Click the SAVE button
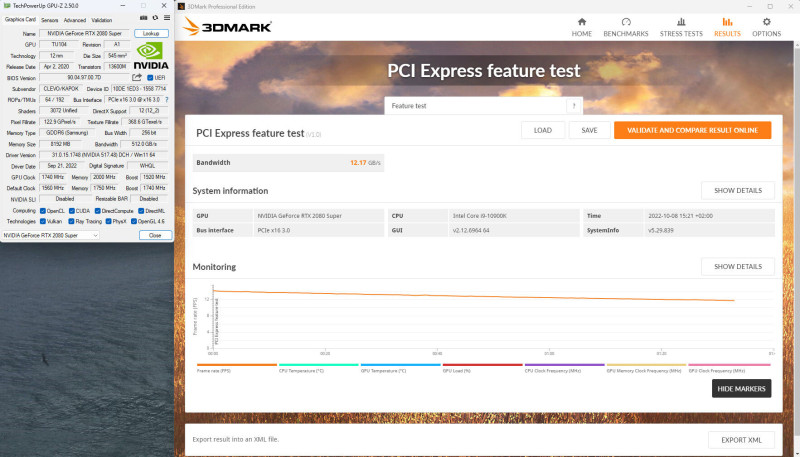 (x=589, y=130)
